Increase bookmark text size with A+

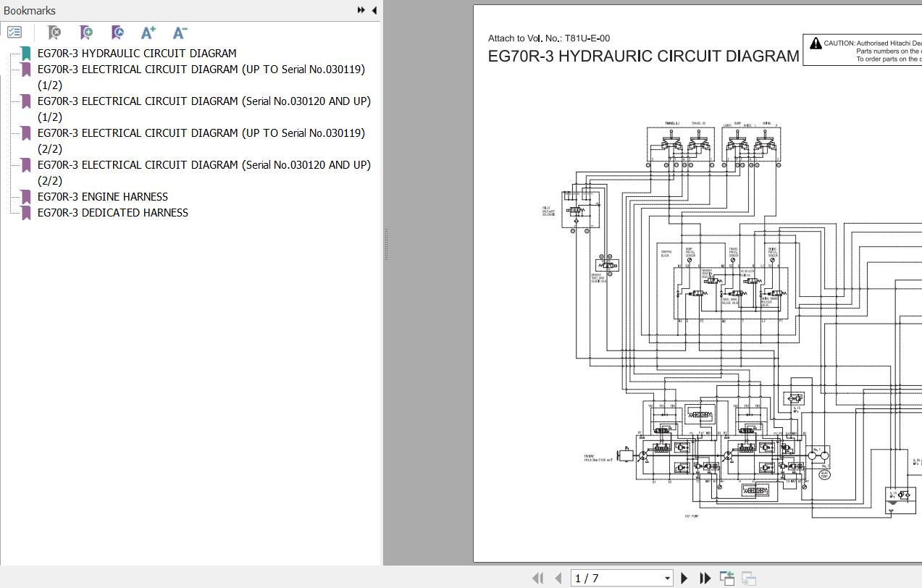point(148,33)
